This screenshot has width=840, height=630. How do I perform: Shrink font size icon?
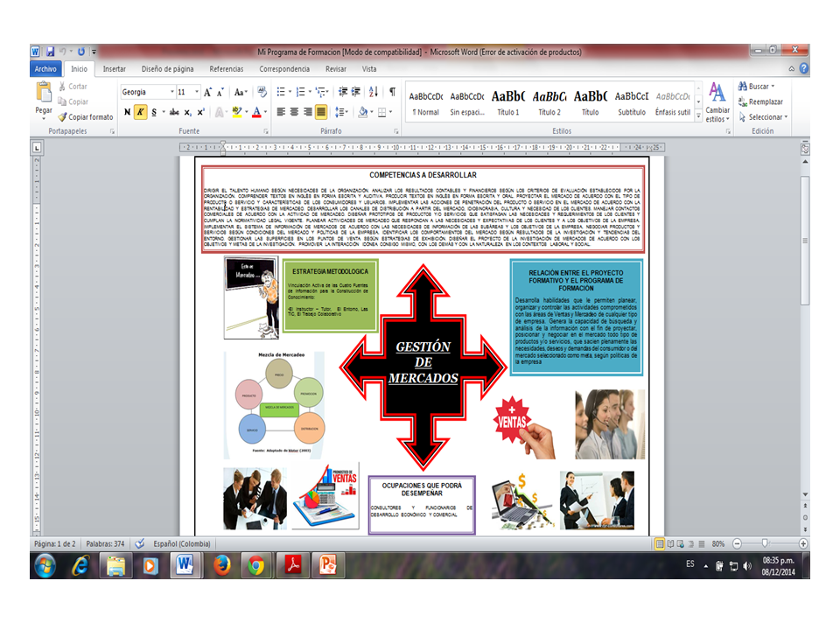point(220,92)
